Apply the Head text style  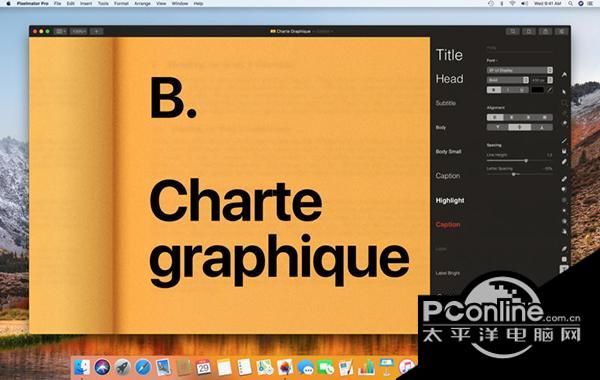tap(450, 79)
